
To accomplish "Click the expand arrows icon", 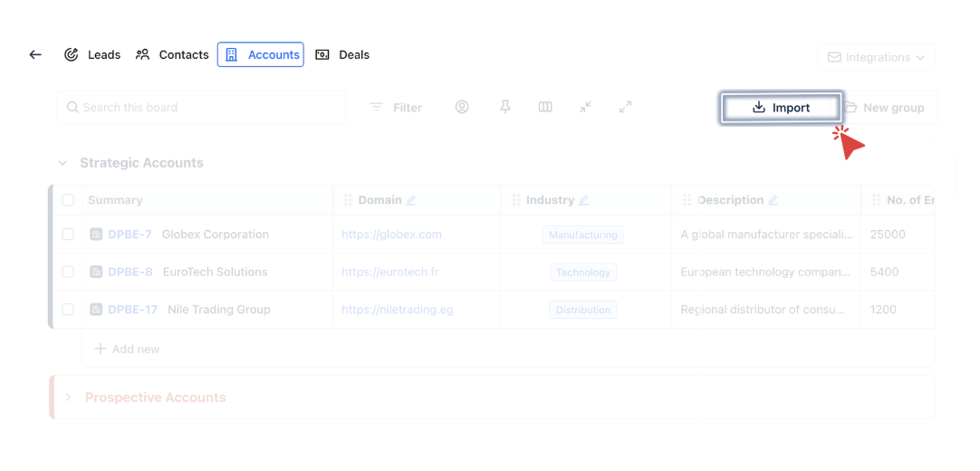I will tap(625, 107).
